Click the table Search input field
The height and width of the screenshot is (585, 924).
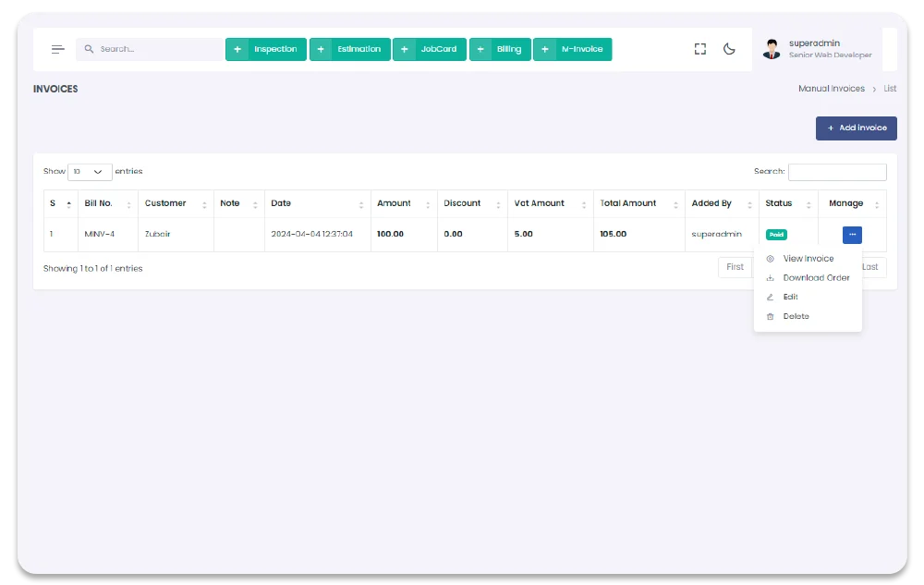836,172
